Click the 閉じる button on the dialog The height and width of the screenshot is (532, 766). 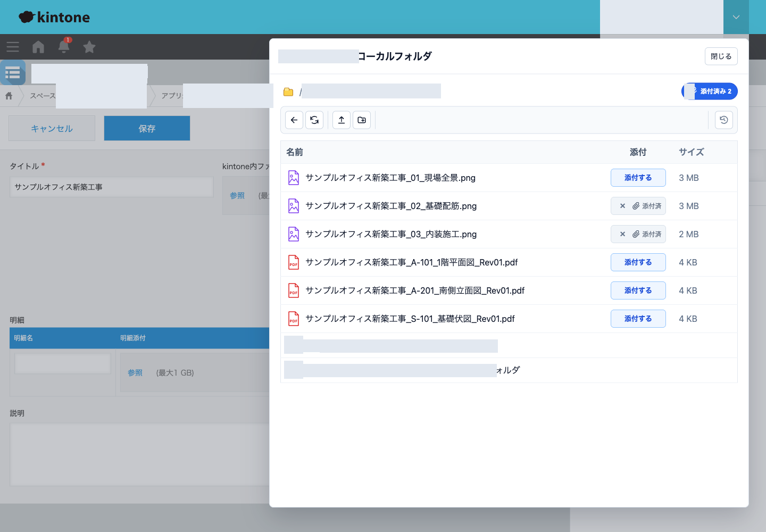click(x=721, y=56)
